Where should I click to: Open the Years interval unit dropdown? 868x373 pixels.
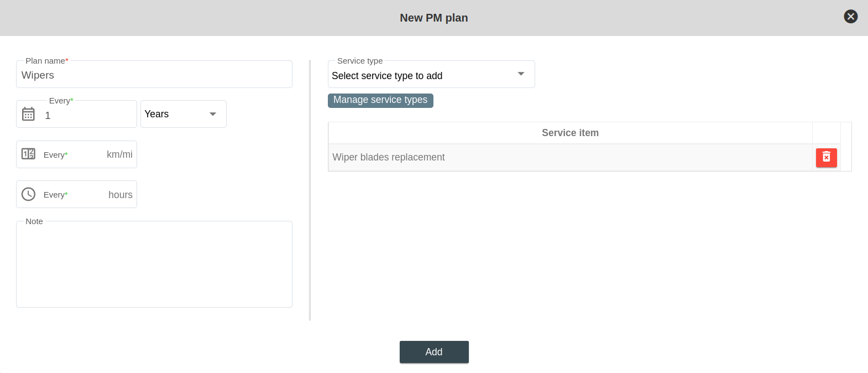point(176,114)
